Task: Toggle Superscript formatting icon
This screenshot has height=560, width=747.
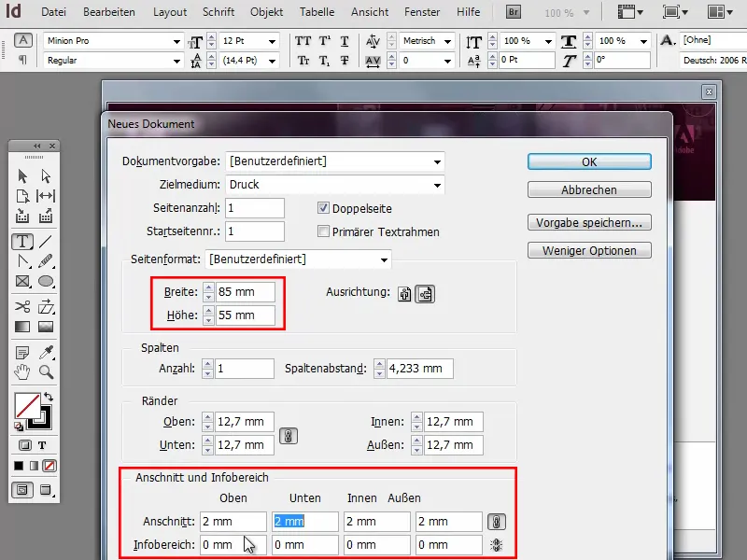Action: [x=324, y=41]
